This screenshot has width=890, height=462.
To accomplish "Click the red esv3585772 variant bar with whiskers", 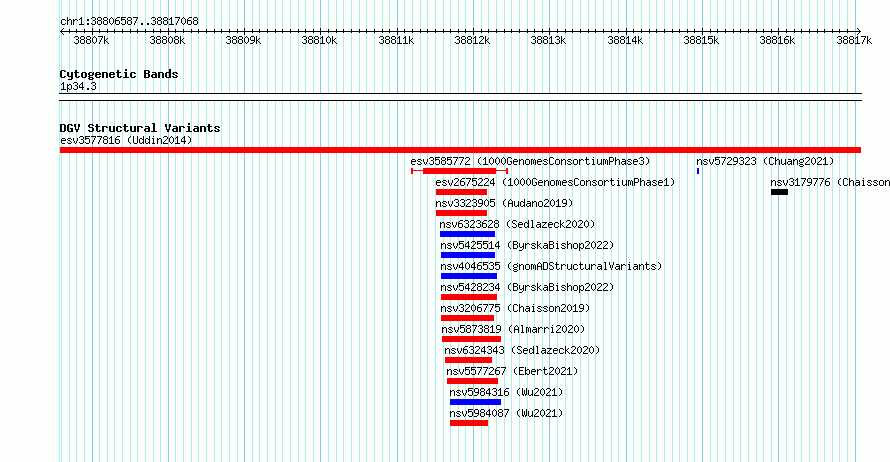I will (x=459, y=171).
